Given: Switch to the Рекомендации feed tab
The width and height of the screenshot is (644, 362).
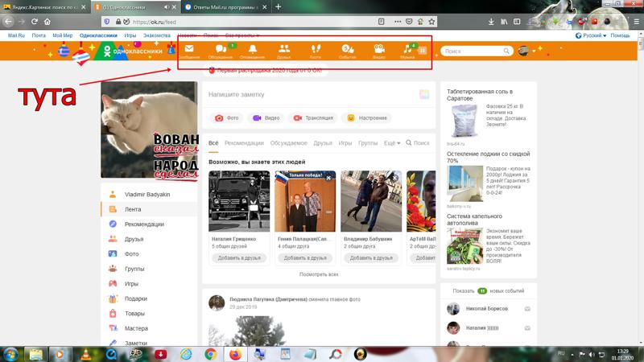Looking at the screenshot, I should pos(244,143).
